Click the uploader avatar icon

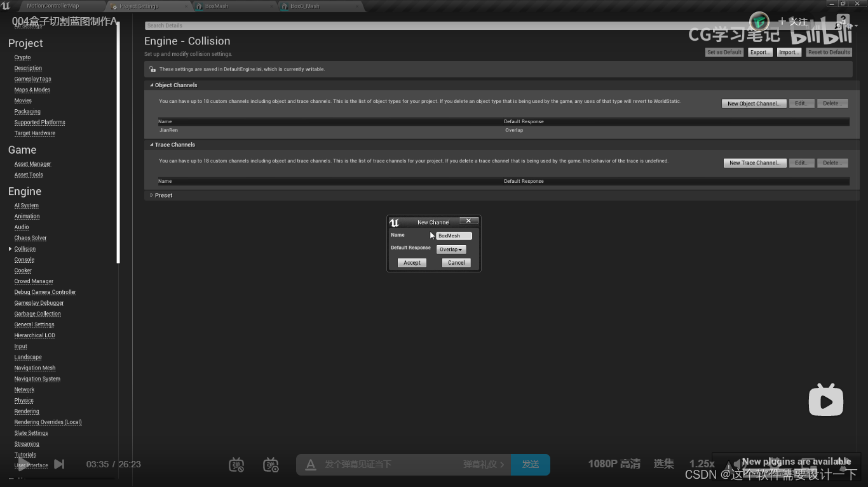click(759, 22)
